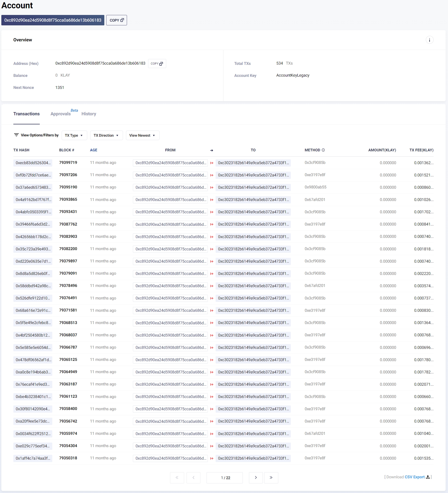448x493 pixels.
Task: Jump to the last transactions page
Action: click(x=271, y=478)
